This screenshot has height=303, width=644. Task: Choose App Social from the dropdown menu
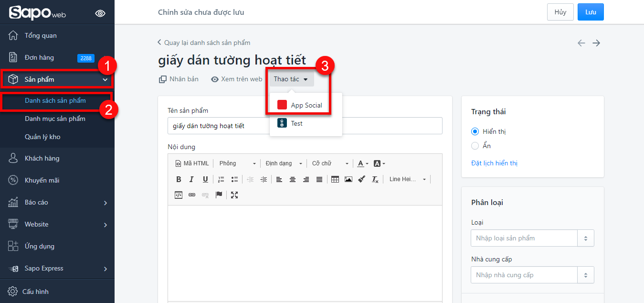coord(306,105)
